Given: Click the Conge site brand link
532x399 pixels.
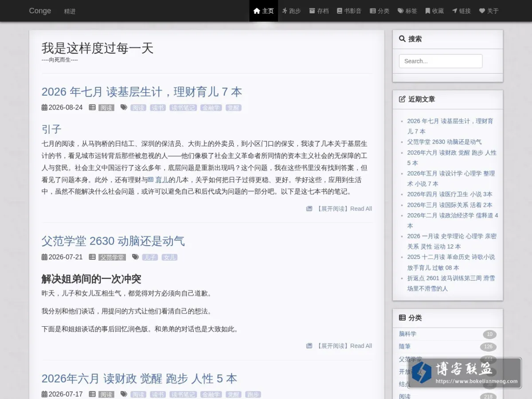Looking at the screenshot, I should coord(40,11).
